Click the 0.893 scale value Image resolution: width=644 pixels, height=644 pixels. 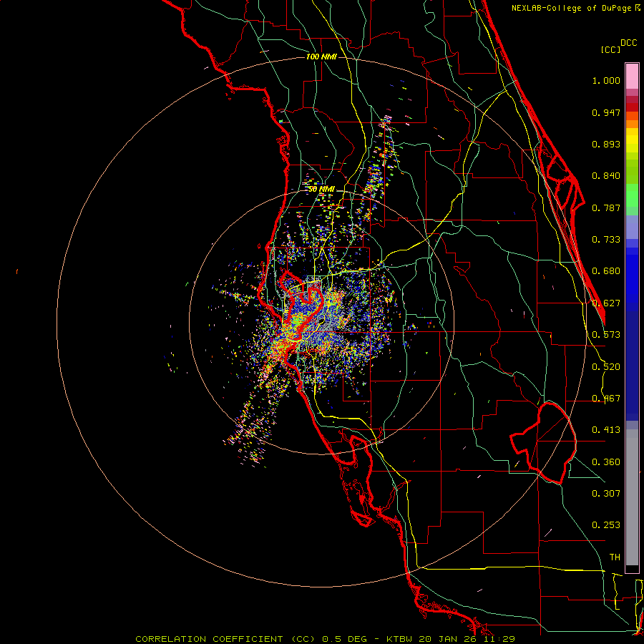point(606,144)
